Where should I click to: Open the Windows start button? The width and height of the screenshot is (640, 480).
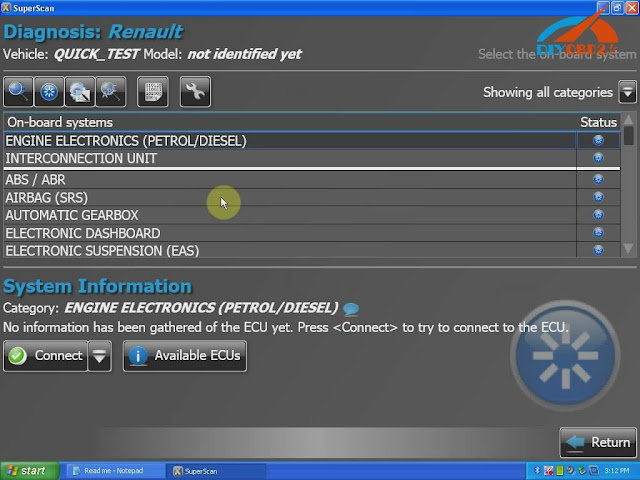[x=29, y=471]
